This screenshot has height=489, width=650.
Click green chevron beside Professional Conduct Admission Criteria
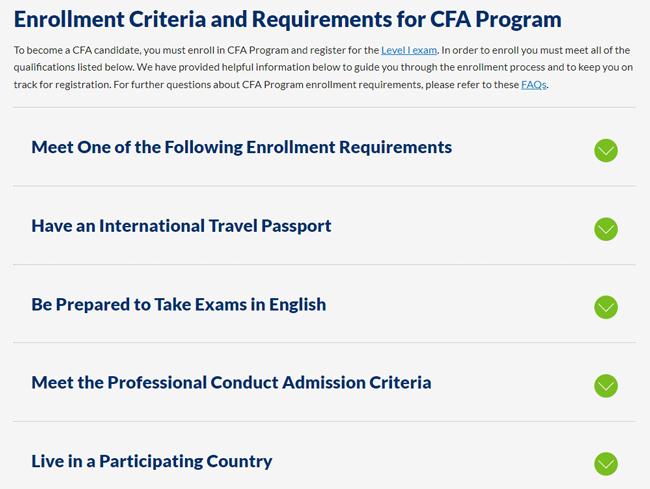click(x=605, y=385)
